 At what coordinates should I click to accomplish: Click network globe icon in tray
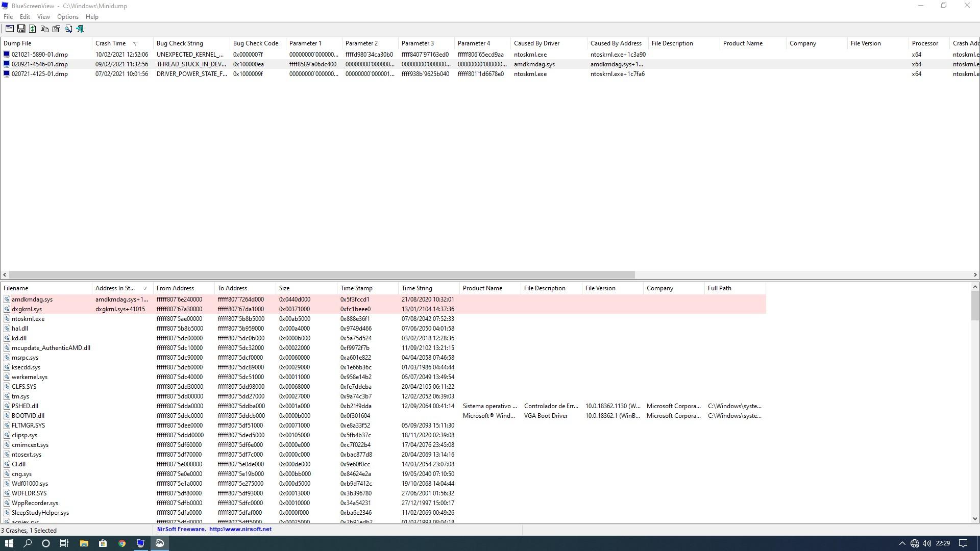(915, 543)
